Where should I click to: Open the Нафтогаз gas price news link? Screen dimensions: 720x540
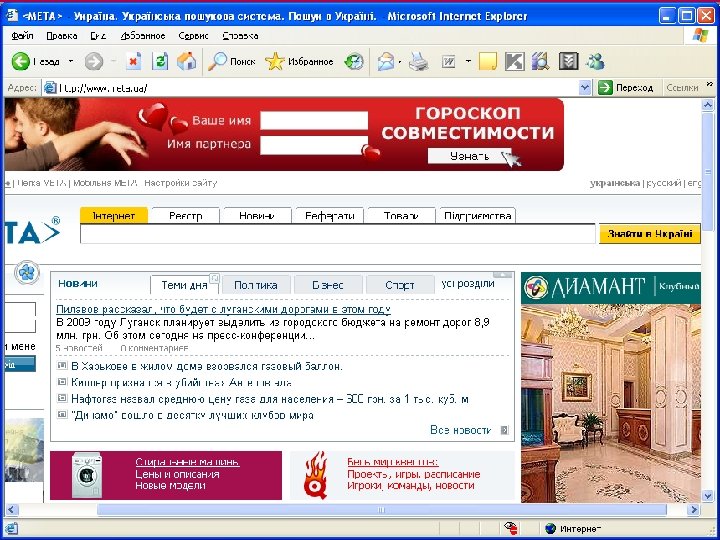coord(270,399)
